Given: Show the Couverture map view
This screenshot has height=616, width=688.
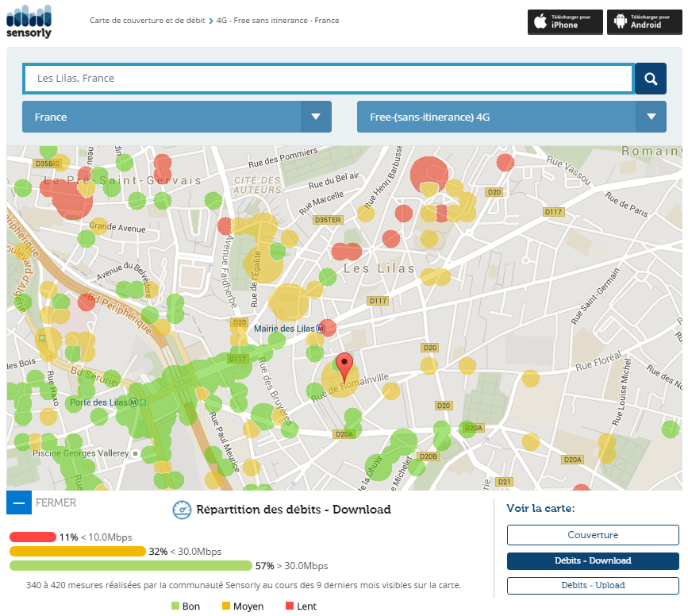Looking at the screenshot, I should [x=593, y=535].
